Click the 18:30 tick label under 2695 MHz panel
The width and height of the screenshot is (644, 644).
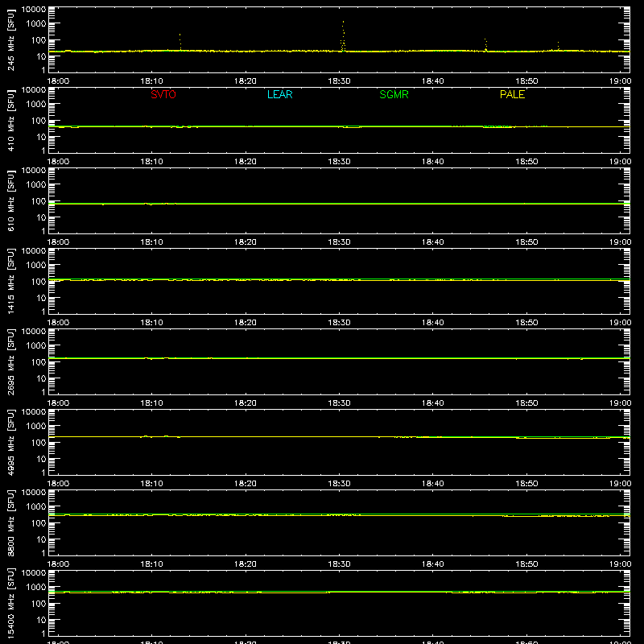tap(339, 403)
